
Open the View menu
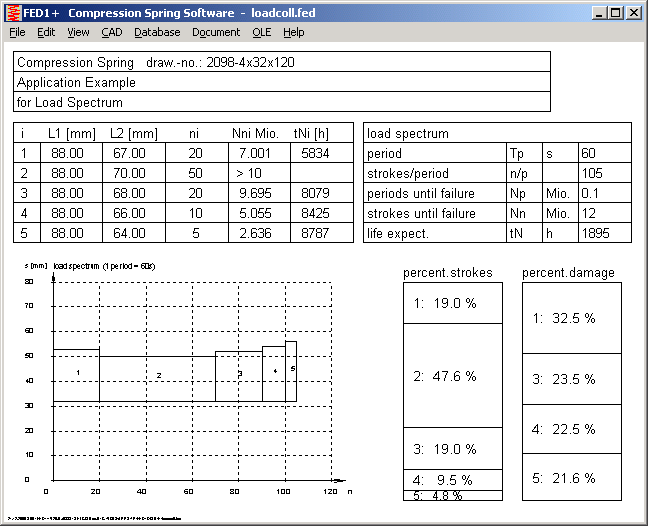(x=78, y=32)
